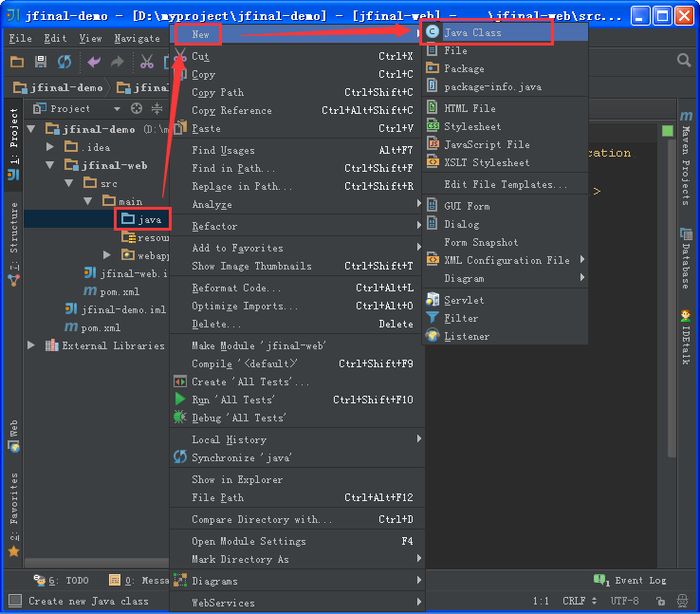700x614 pixels.
Task: Open the Add to Favorites submenu
Action: coord(297,248)
